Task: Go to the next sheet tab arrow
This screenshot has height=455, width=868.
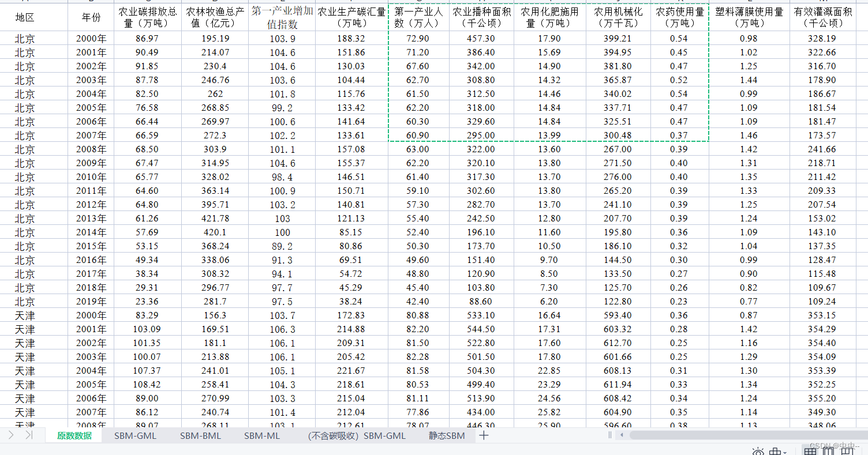Action: (11, 435)
